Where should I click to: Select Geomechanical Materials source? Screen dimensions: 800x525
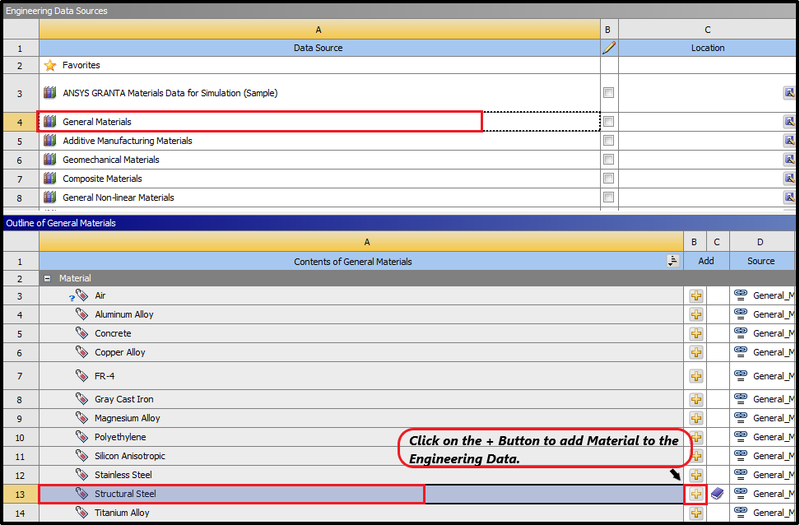point(320,160)
